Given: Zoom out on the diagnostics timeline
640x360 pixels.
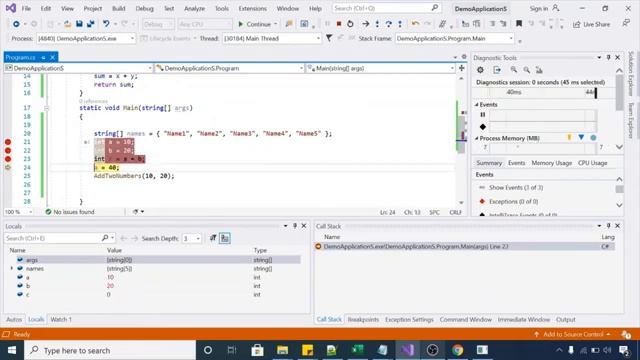Looking at the screenshot, I should [x=527, y=70].
